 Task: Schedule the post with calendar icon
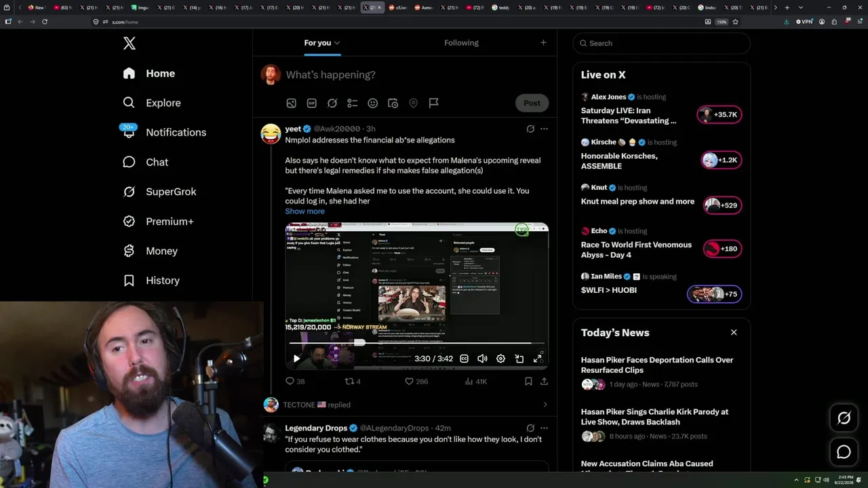(393, 103)
